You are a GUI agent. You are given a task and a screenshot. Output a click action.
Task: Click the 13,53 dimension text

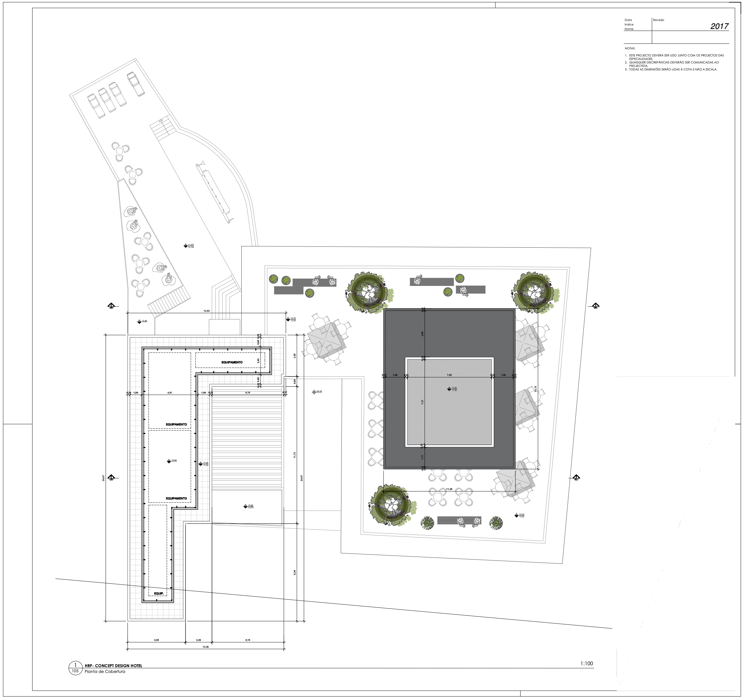tap(206, 311)
